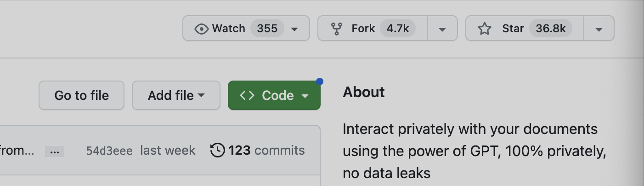Open commit hash 54d3eee

point(109,151)
